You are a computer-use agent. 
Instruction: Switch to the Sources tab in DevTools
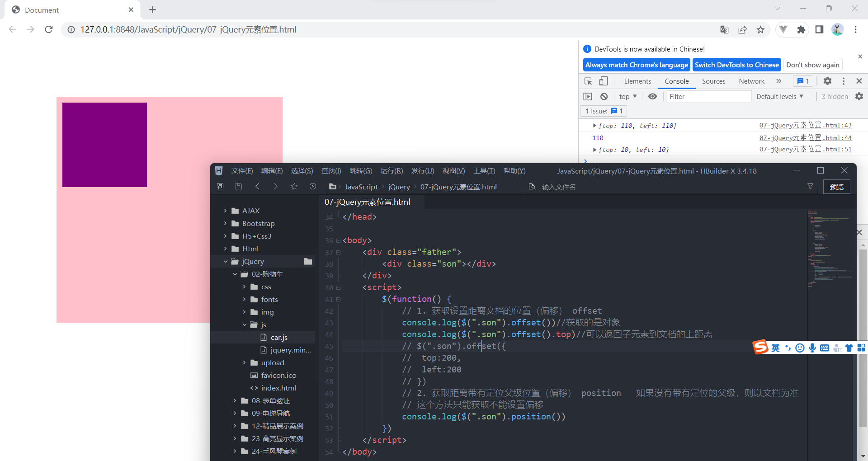pyautogui.click(x=713, y=81)
